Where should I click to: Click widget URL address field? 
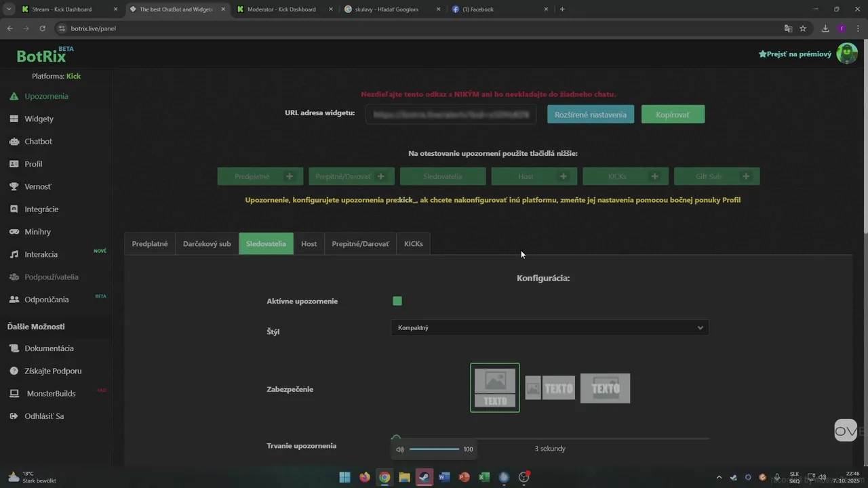click(451, 115)
